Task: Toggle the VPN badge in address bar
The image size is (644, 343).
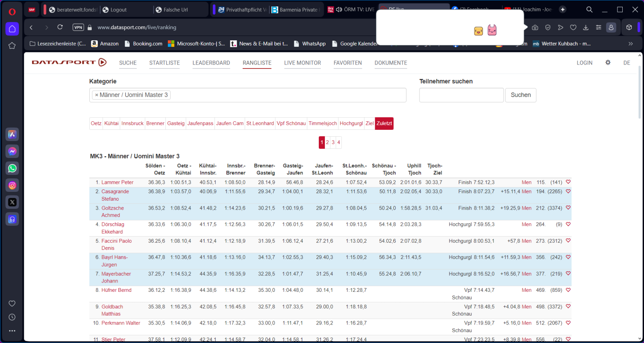Action: pyautogui.click(x=78, y=27)
